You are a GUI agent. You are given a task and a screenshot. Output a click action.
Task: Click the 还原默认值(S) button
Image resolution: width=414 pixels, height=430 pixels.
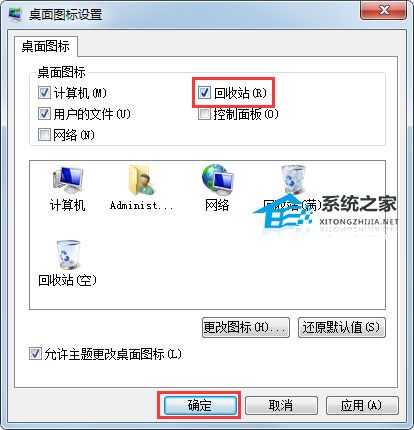pos(342,327)
